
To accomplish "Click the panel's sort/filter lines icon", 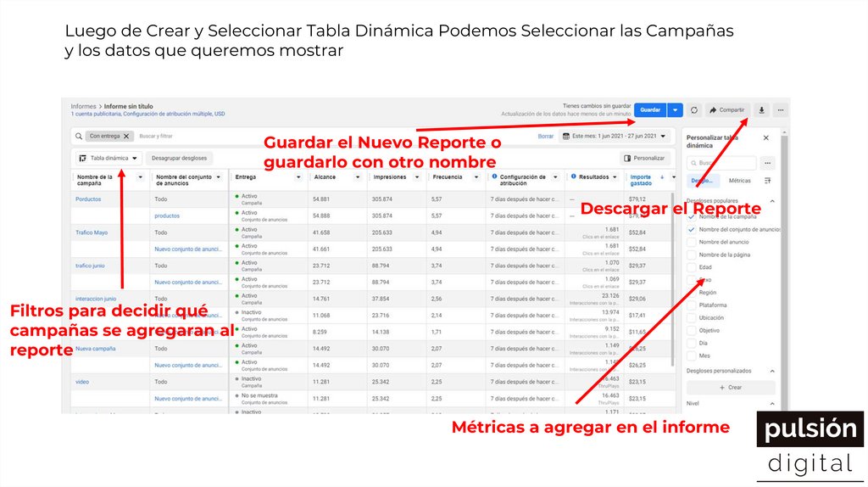I will (x=768, y=181).
